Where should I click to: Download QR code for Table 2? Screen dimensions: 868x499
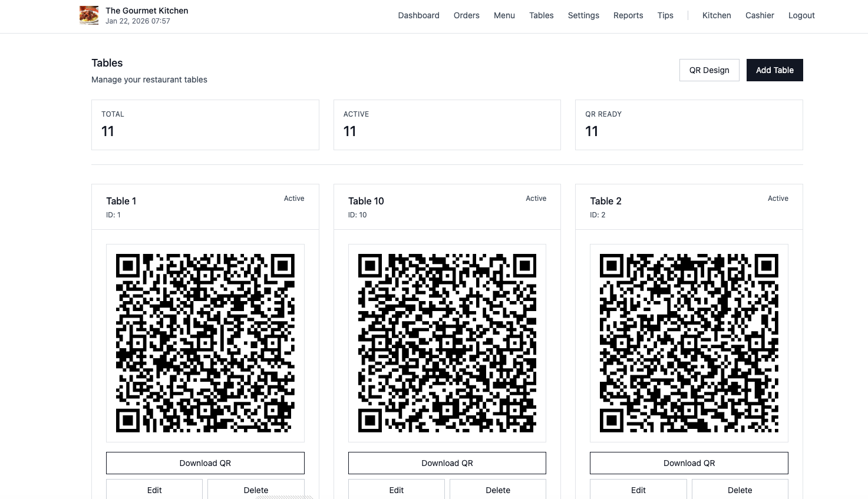(x=689, y=463)
